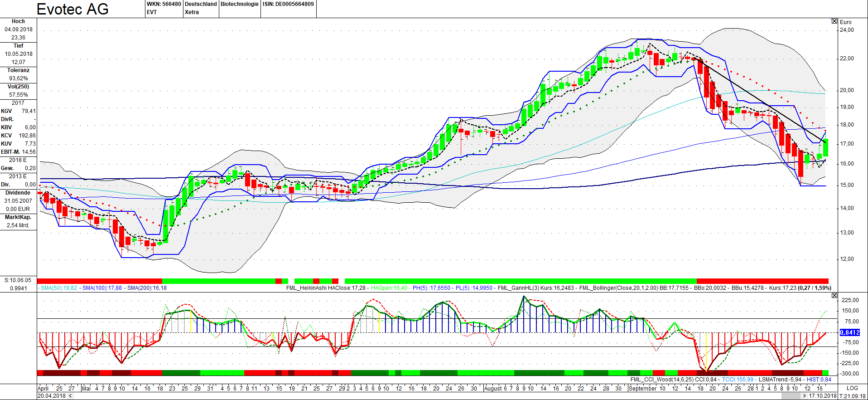
Task: Click the S:10.06.05 label
Action: [x=18, y=280]
